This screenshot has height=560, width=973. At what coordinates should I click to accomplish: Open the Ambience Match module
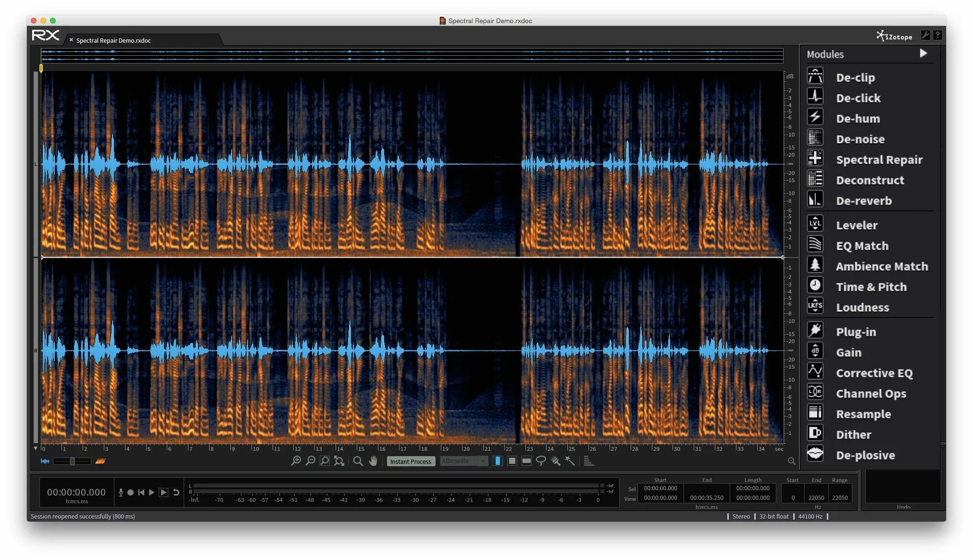pos(881,266)
